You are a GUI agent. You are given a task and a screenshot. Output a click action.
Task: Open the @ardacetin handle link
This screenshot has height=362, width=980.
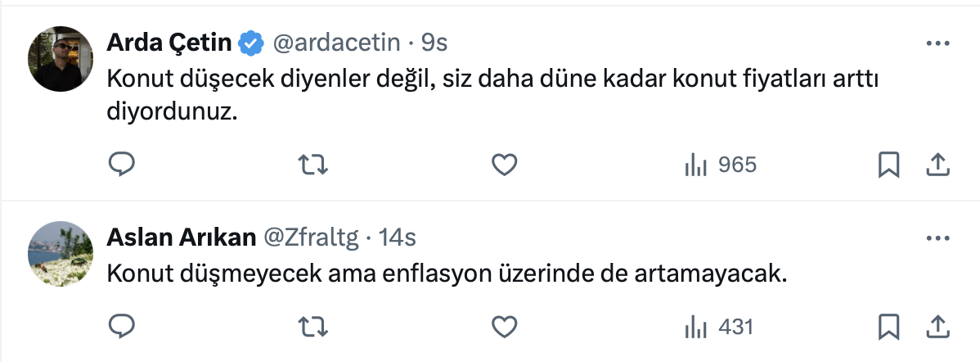pos(335,43)
